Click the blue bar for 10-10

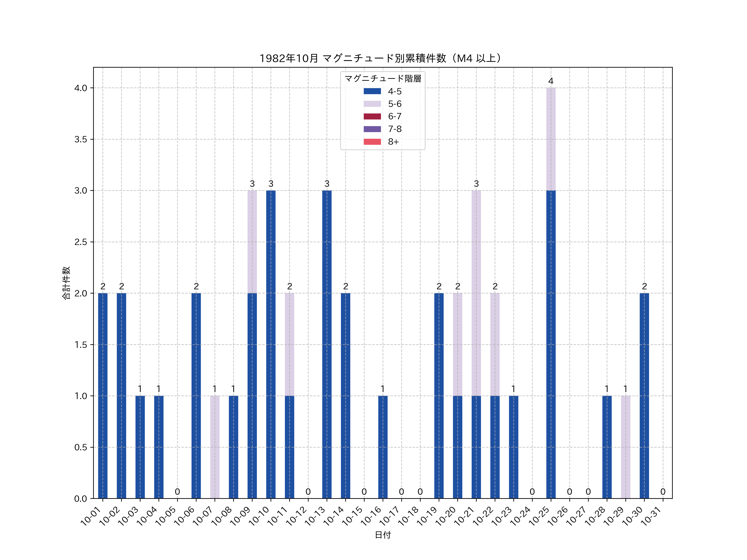pyautogui.click(x=271, y=344)
